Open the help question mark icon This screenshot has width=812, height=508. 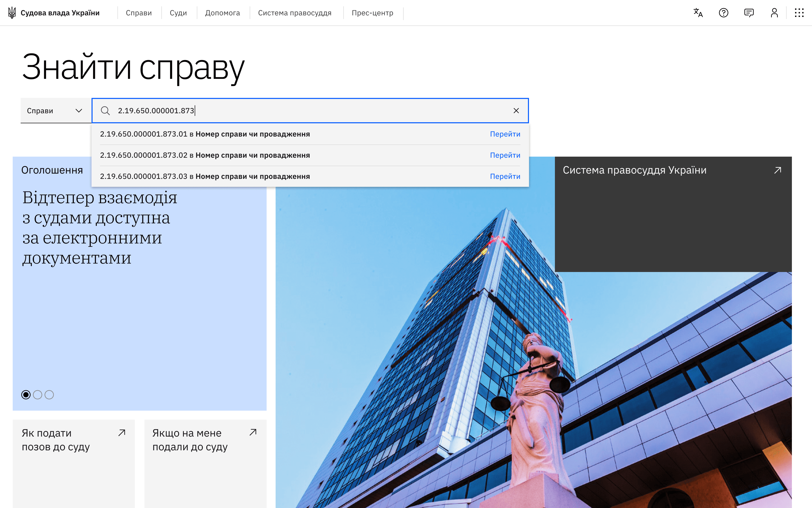click(x=723, y=13)
